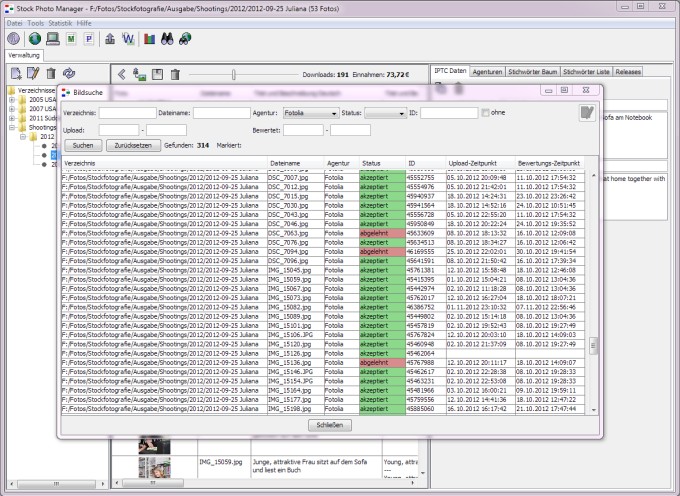Click the results table vertical scrollbar thumb

[x=593, y=346]
